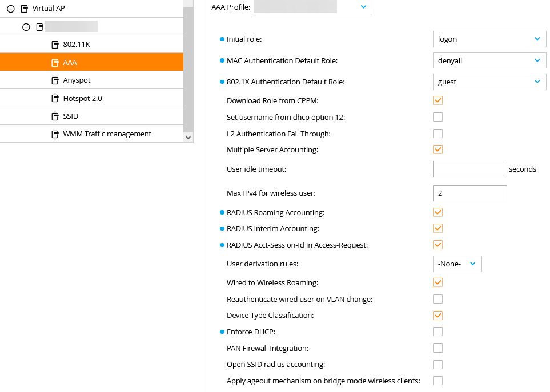Enable L2 Authentication Fail Through
Screen dimensions: 550x392
tap(438, 134)
